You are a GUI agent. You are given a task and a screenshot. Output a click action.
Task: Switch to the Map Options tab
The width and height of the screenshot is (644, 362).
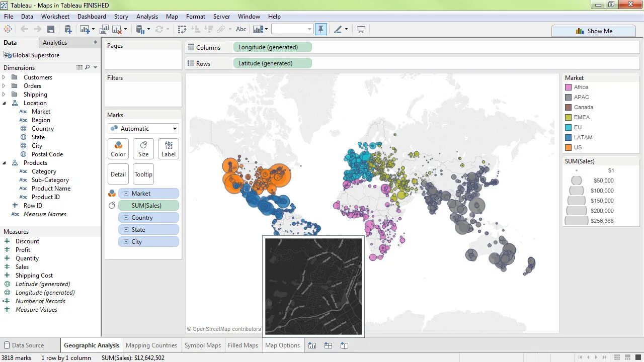coord(282,345)
